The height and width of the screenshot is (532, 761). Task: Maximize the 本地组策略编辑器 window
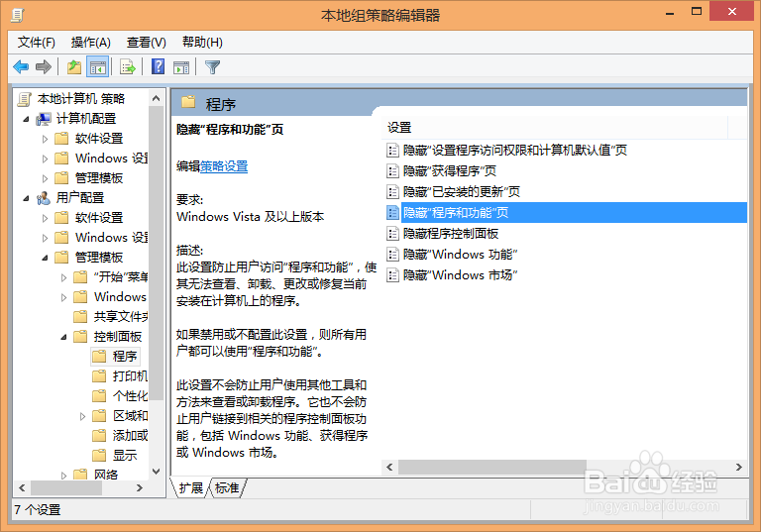696,12
